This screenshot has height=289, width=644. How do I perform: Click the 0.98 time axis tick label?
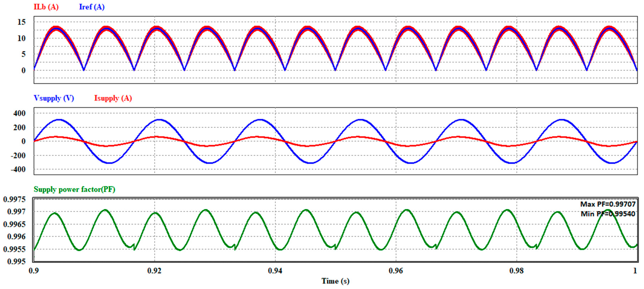point(517,271)
